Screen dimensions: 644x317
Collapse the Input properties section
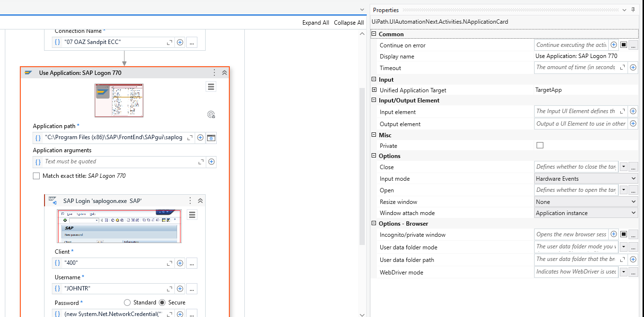coord(374,80)
